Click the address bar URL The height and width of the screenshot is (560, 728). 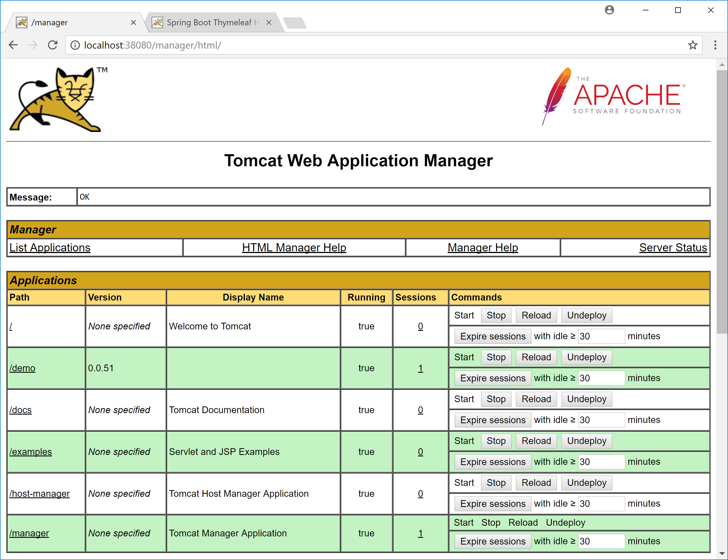[153, 45]
